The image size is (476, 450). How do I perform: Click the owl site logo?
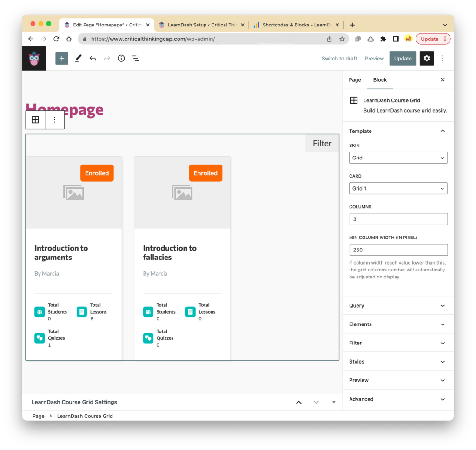(x=34, y=58)
